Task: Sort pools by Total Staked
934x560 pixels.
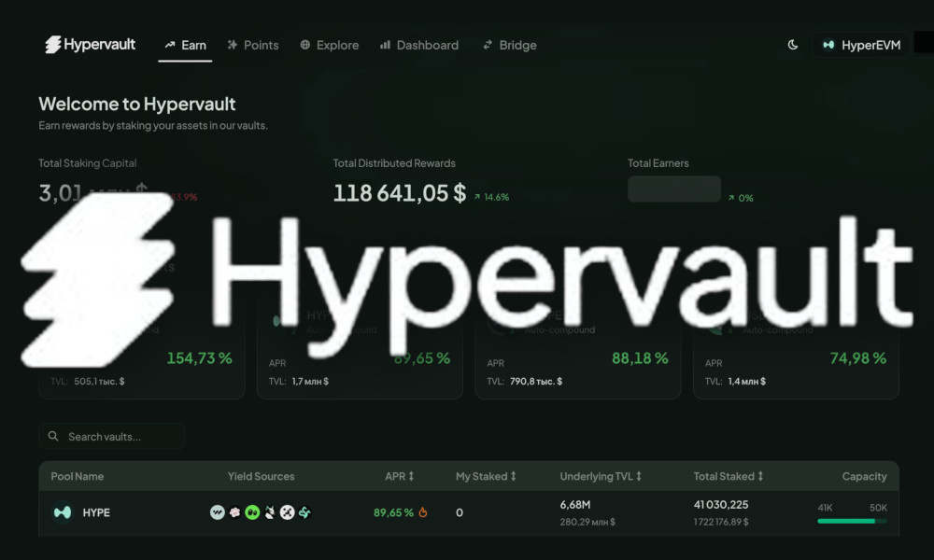Action: (x=728, y=476)
